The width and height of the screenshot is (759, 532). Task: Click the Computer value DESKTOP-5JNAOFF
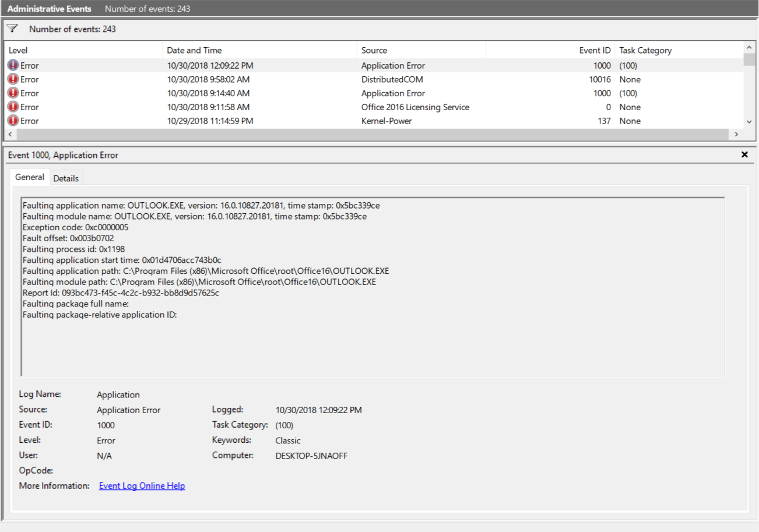point(311,456)
